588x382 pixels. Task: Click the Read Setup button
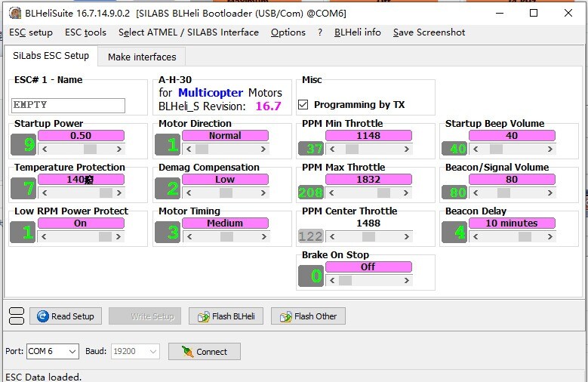click(66, 316)
